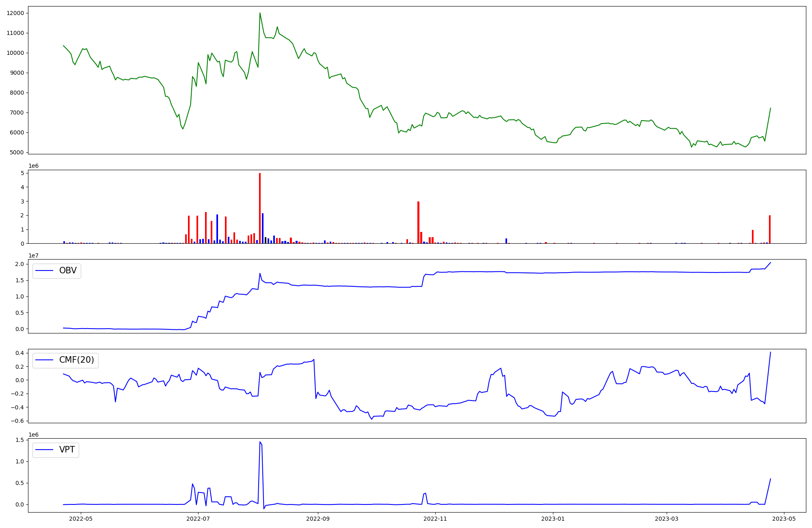Click the 1e7 exponent label above OBV chart
Viewport: 812px width, 528px height.
pyautogui.click(x=33, y=255)
